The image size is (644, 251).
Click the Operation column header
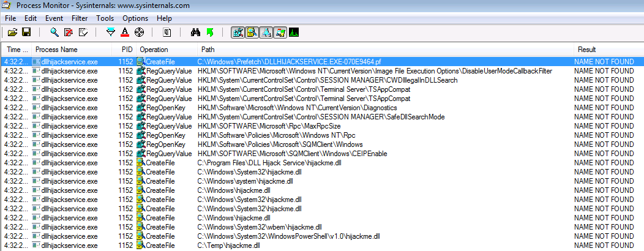click(x=167, y=50)
